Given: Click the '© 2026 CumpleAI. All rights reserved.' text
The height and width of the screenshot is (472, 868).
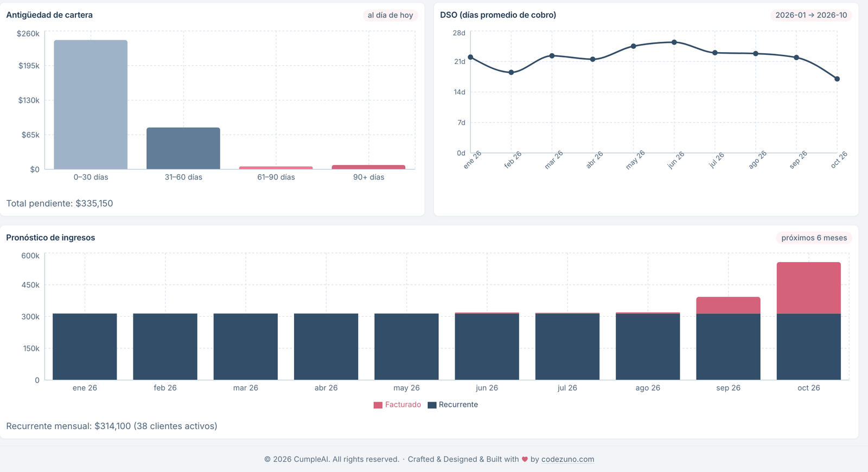Looking at the screenshot, I should point(331,459).
